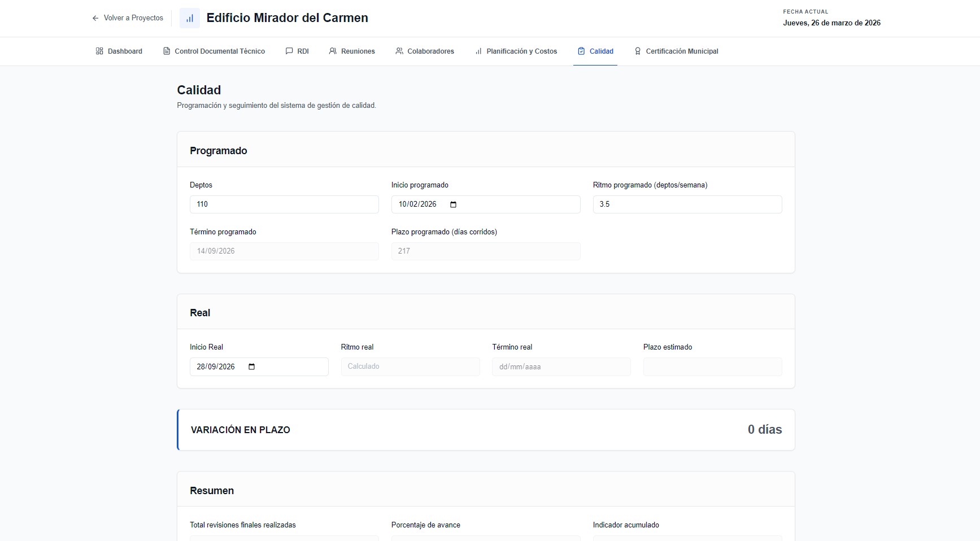Open calendar picker for Inicio programado
The image size is (980, 541).
pyautogui.click(x=453, y=204)
